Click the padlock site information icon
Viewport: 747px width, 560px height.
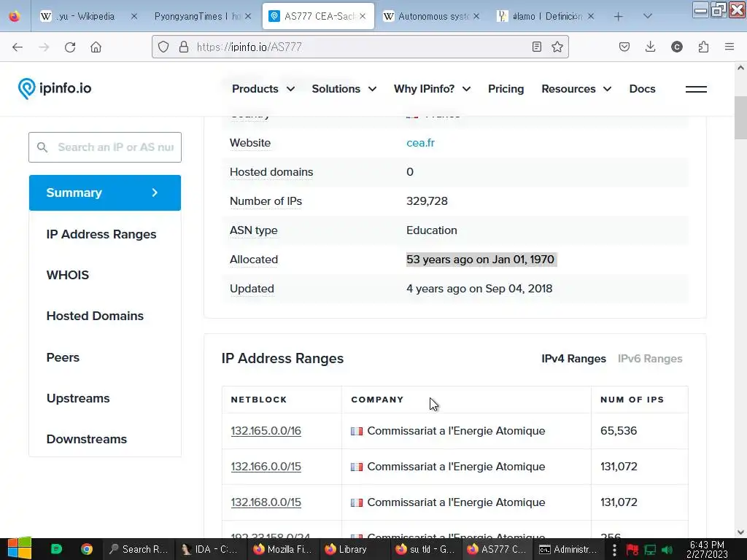pyautogui.click(x=183, y=47)
